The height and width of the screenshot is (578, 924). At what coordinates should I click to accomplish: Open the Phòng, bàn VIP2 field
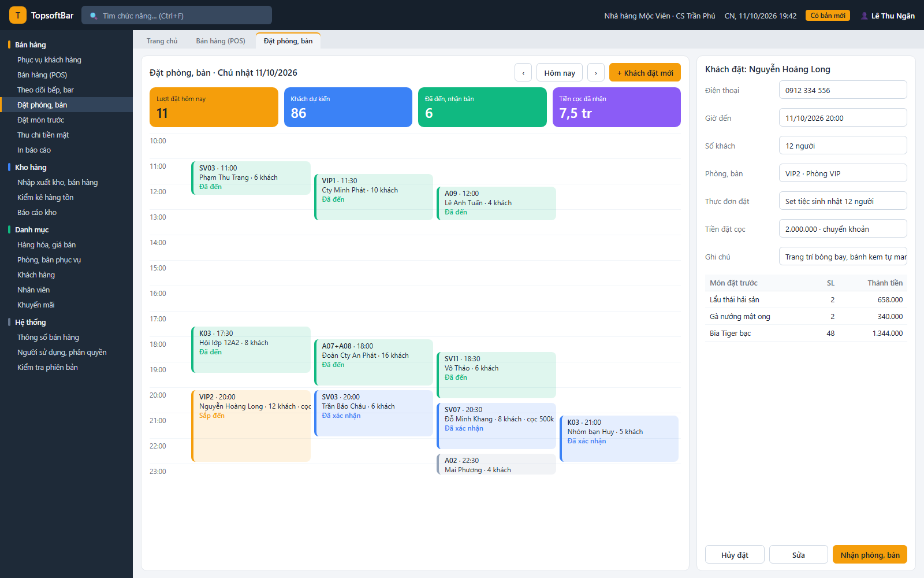click(843, 173)
